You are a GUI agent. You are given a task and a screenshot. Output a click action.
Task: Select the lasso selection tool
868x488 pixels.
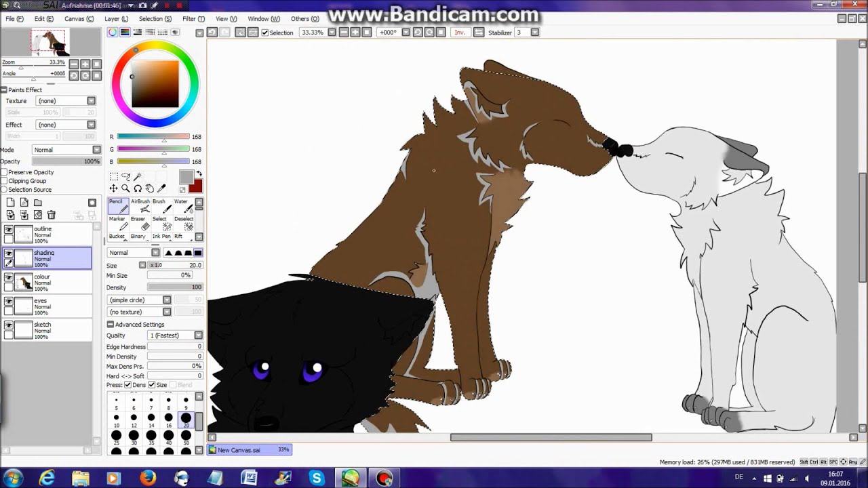tap(125, 177)
